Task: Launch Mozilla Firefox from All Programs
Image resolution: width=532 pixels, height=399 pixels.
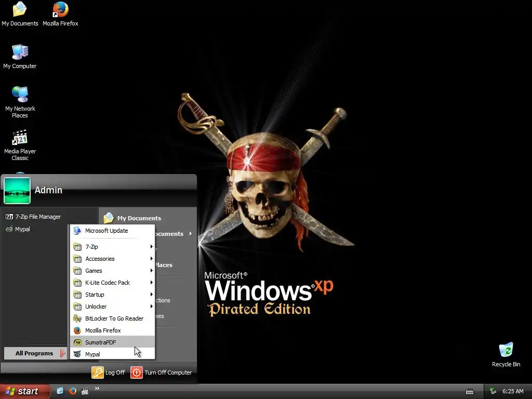Action: coord(113,330)
